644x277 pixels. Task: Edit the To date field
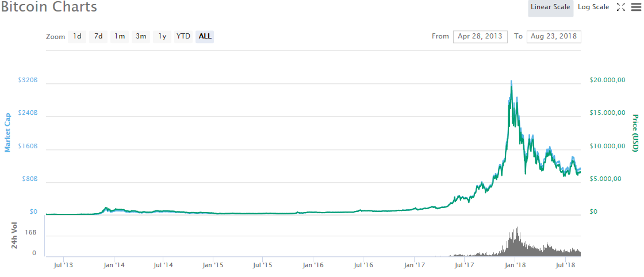tap(553, 37)
